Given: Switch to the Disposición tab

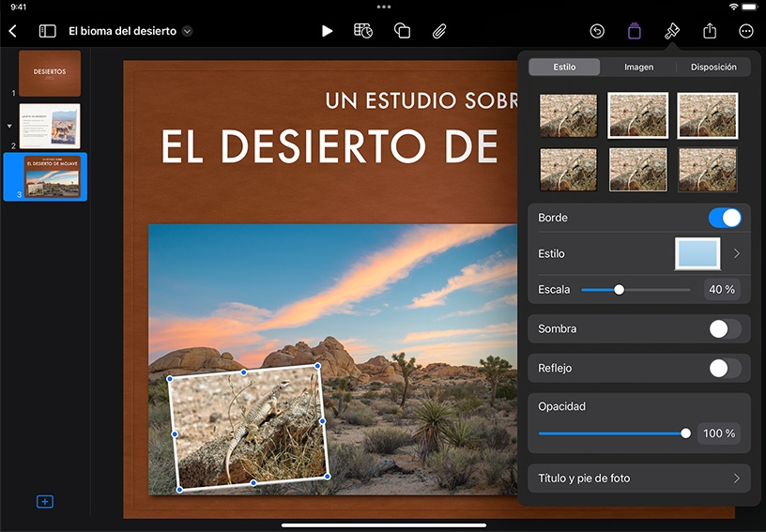Looking at the screenshot, I should (x=713, y=67).
